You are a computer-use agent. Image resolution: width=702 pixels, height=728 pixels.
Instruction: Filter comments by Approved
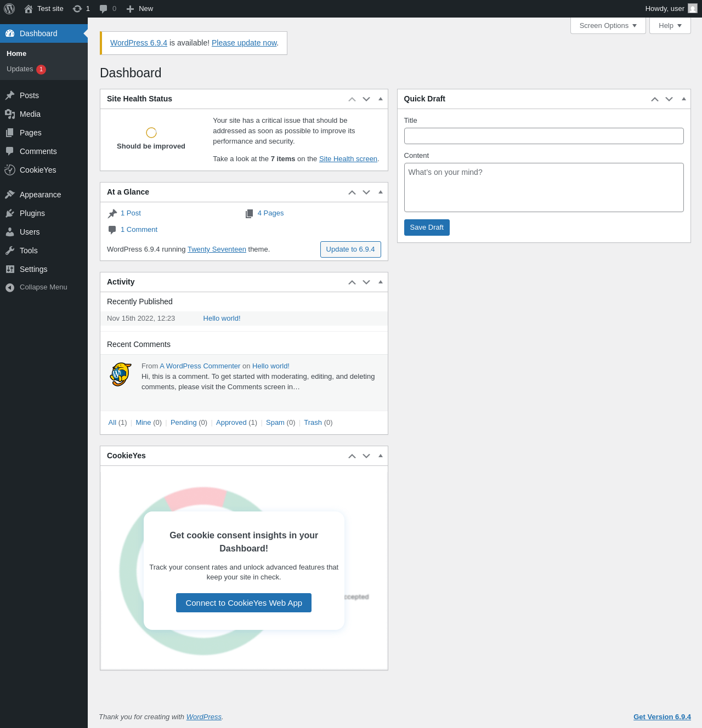[231, 423]
